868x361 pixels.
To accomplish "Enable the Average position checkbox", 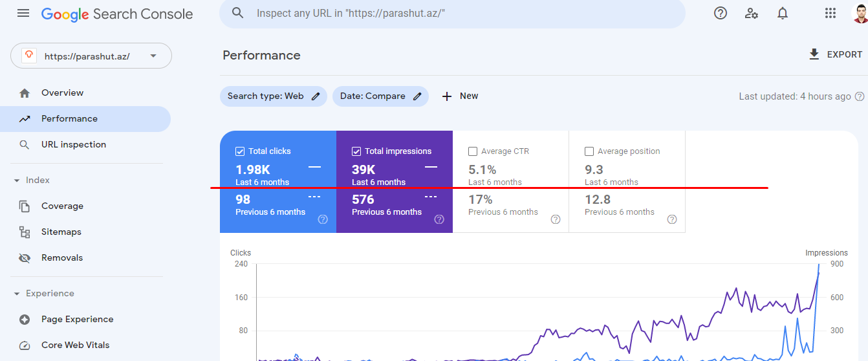I will click(x=589, y=151).
